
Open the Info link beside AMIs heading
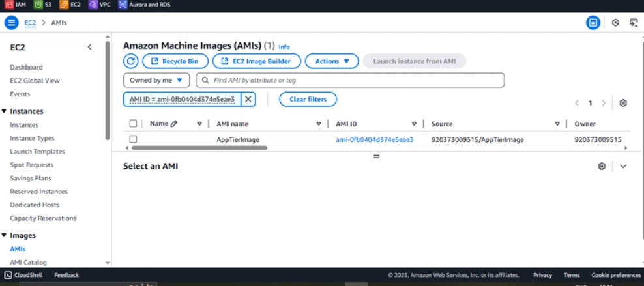click(x=284, y=47)
